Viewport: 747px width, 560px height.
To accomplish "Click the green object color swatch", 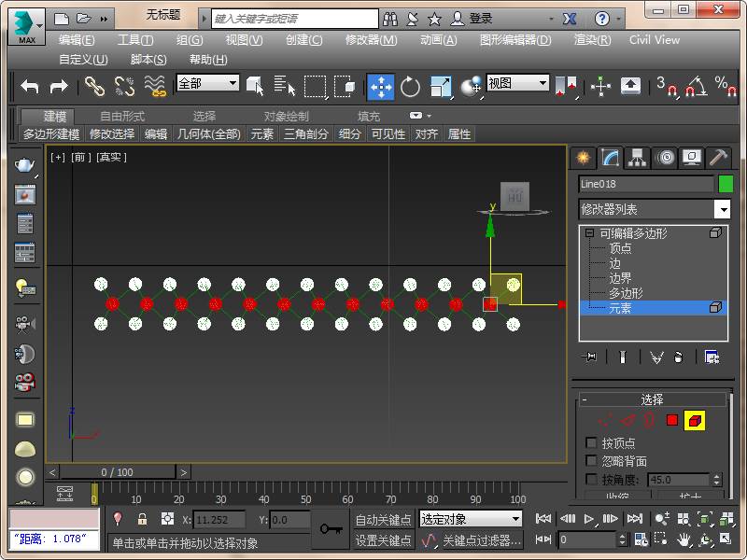I will click(726, 184).
